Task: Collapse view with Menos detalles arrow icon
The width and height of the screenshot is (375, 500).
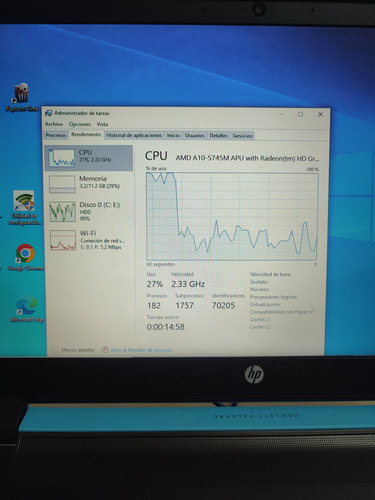Action: tap(54, 350)
